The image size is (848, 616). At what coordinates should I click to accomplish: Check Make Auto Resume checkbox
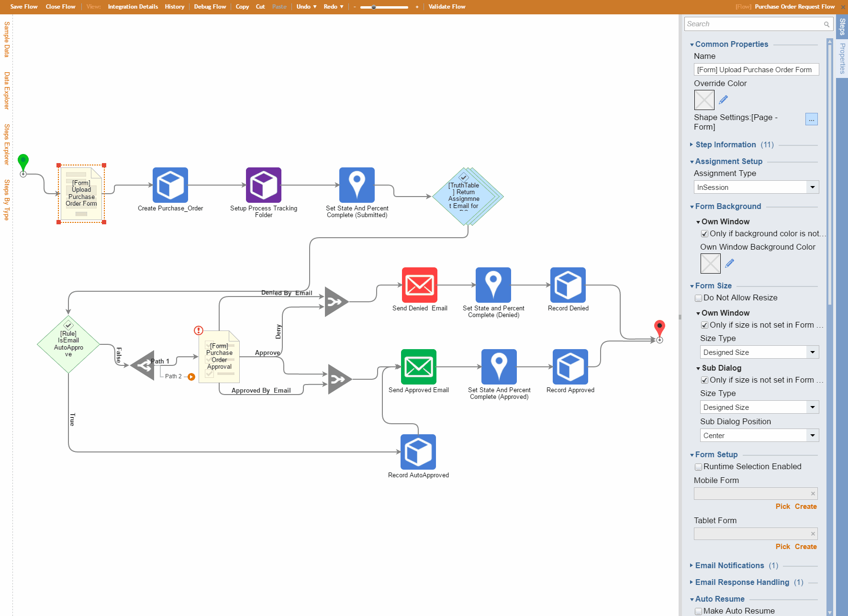pyautogui.click(x=698, y=611)
